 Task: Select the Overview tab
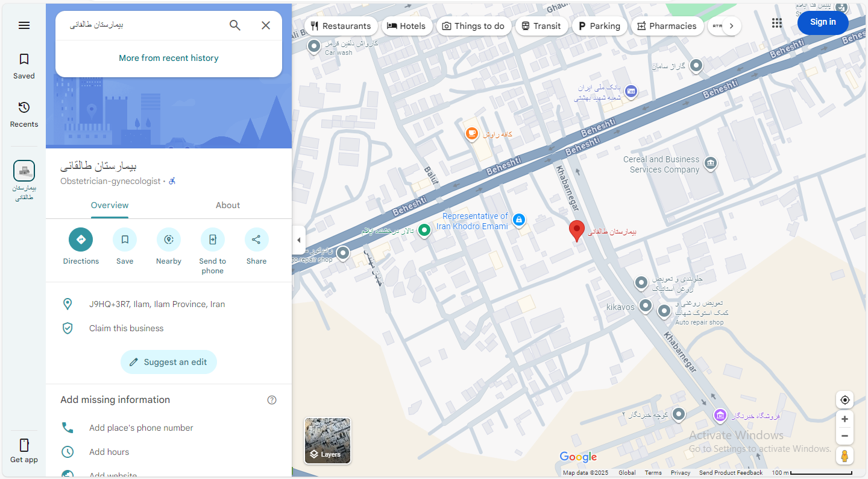[x=110, y=205]
